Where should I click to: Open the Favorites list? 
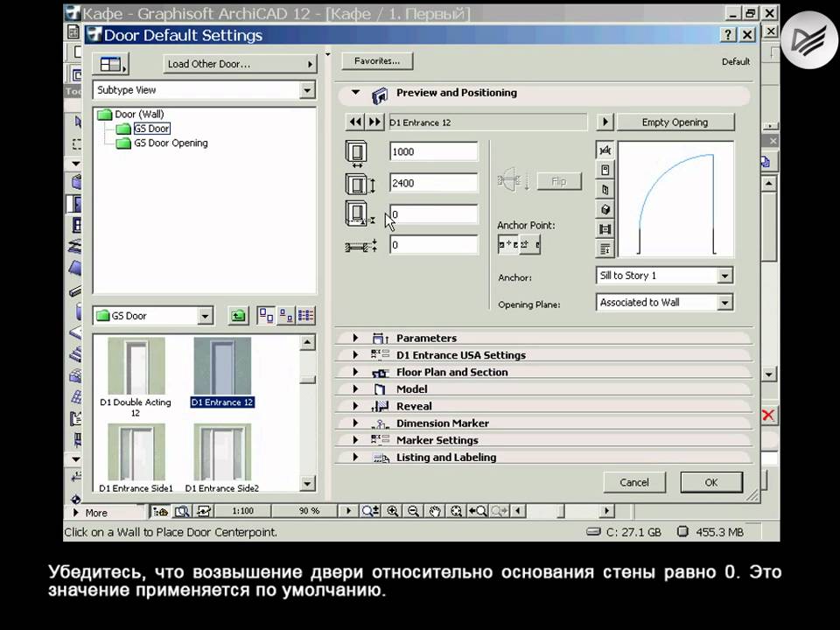[377, 61]
